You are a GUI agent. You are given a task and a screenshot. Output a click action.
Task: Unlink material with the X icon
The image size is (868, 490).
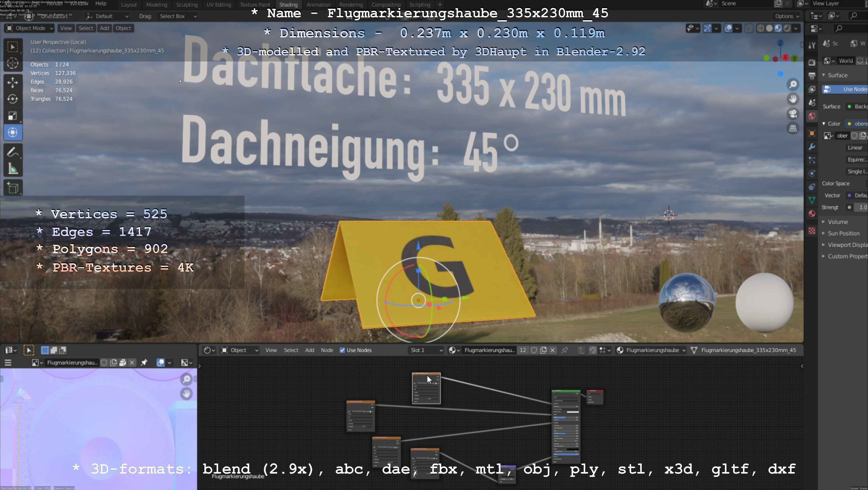pos(552,350)
